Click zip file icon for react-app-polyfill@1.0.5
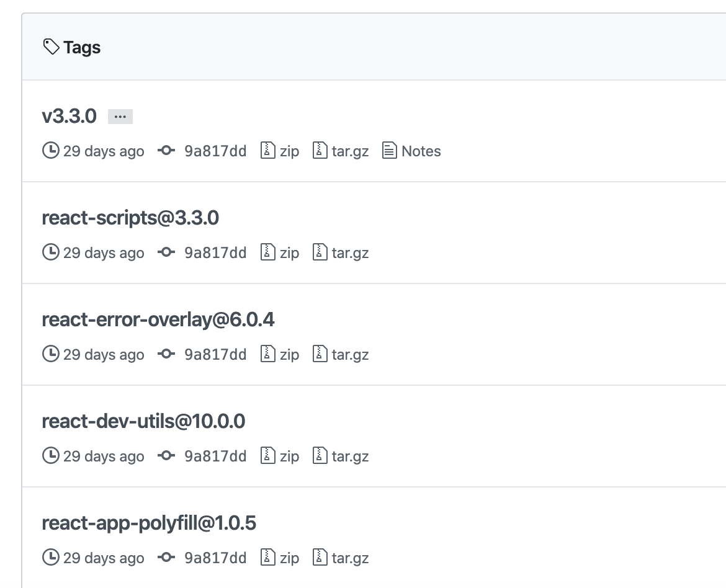The width and height of the screenshot is (726, 588). pyautogui.click(x=267, y=558)
